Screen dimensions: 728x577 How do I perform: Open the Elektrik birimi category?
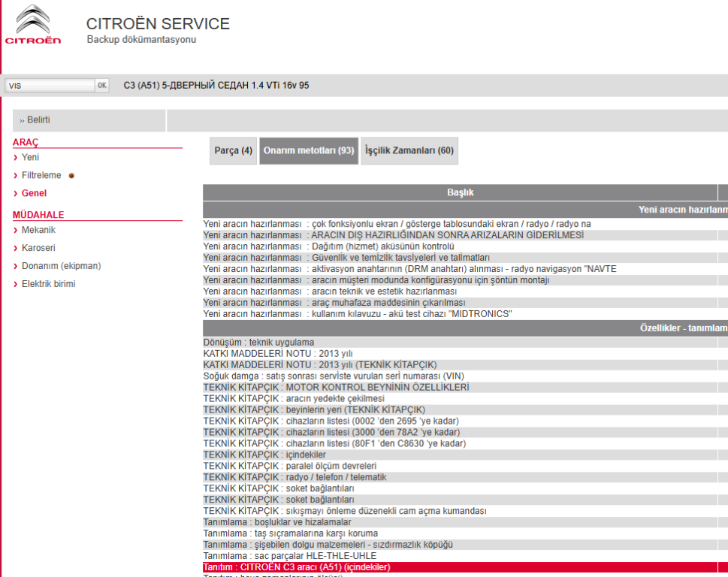click(x=48, y=284)
